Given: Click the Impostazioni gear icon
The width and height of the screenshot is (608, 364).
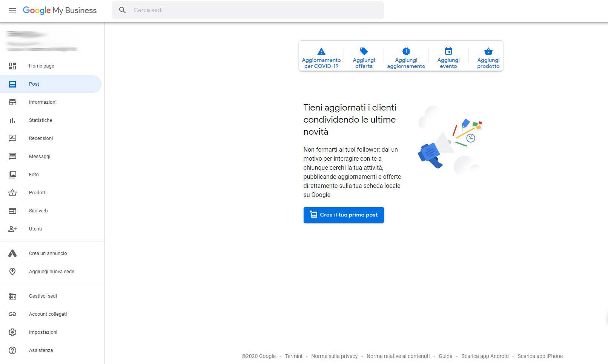Looking at the screenshot, I should tap(12, 332).
